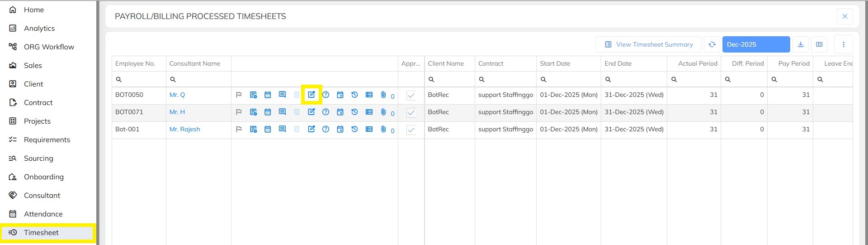Refresh the processed timesheets grid
Image resolution: width=868 pixels, height=245 pixels.
click(712, 44)
